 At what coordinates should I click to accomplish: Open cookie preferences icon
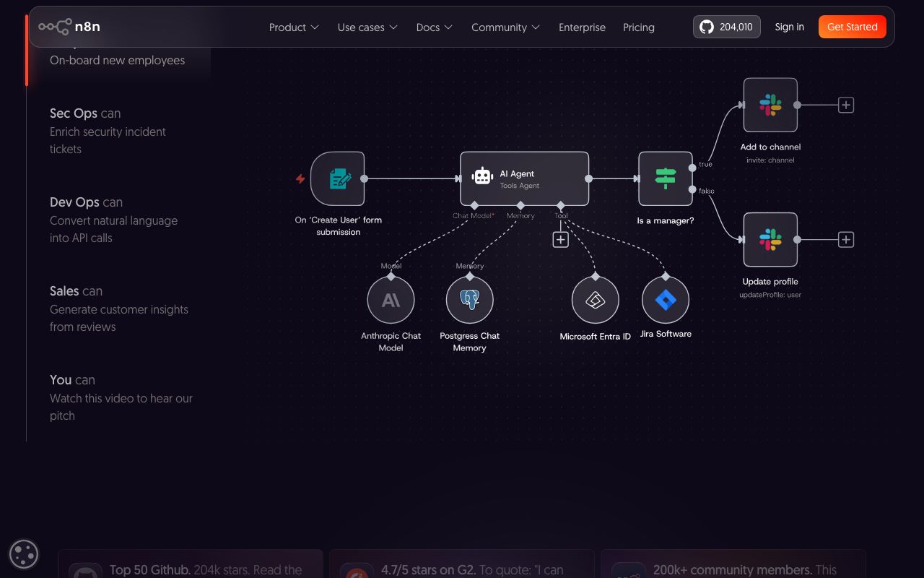pos(24,554)
